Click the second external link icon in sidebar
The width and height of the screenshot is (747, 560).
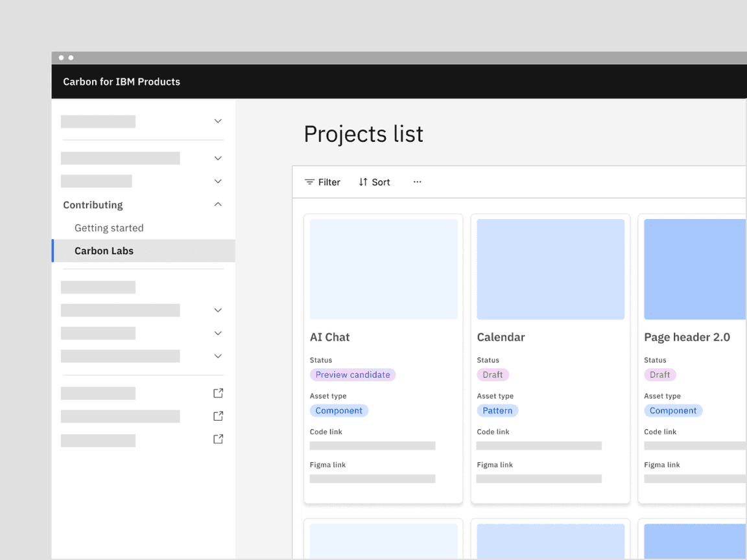pos(218,416)
